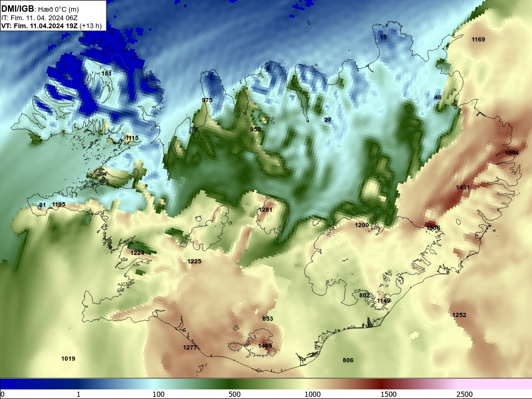Click the map value 1149
The image size is (532, 399).
(x=384, y=301)
